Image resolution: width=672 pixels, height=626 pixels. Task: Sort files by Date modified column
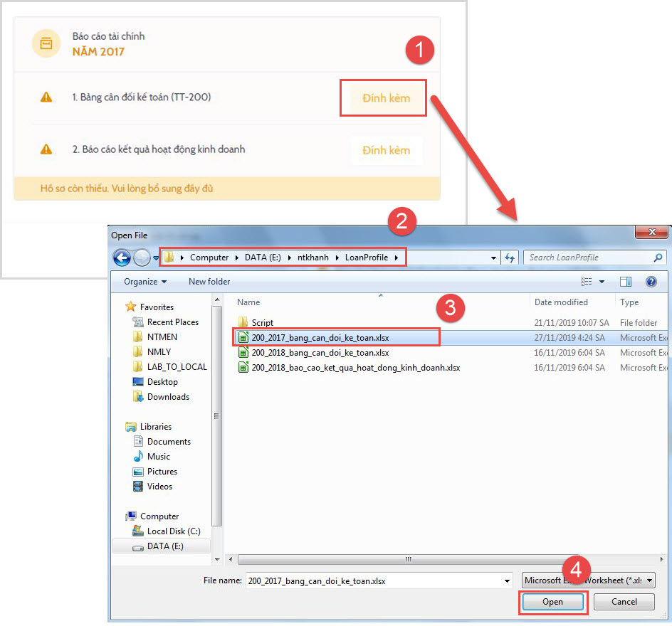tap(561, 302)
